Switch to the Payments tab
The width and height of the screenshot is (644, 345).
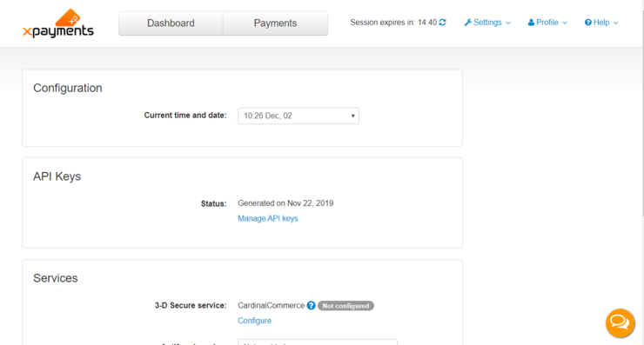click(275, 23)
